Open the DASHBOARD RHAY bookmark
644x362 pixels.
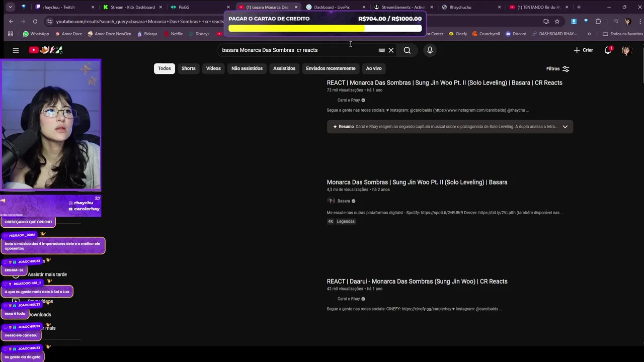click(554, 34)
